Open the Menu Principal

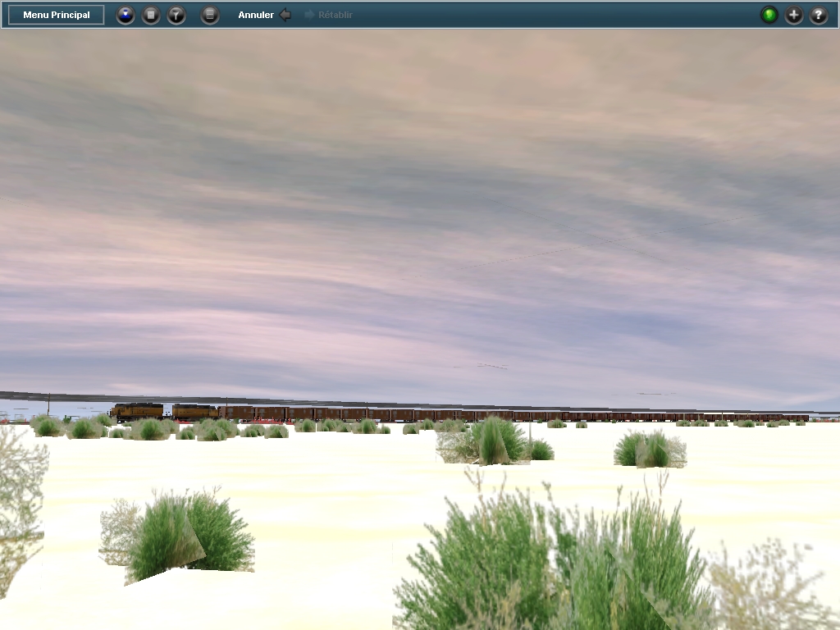tap(57, 15)
